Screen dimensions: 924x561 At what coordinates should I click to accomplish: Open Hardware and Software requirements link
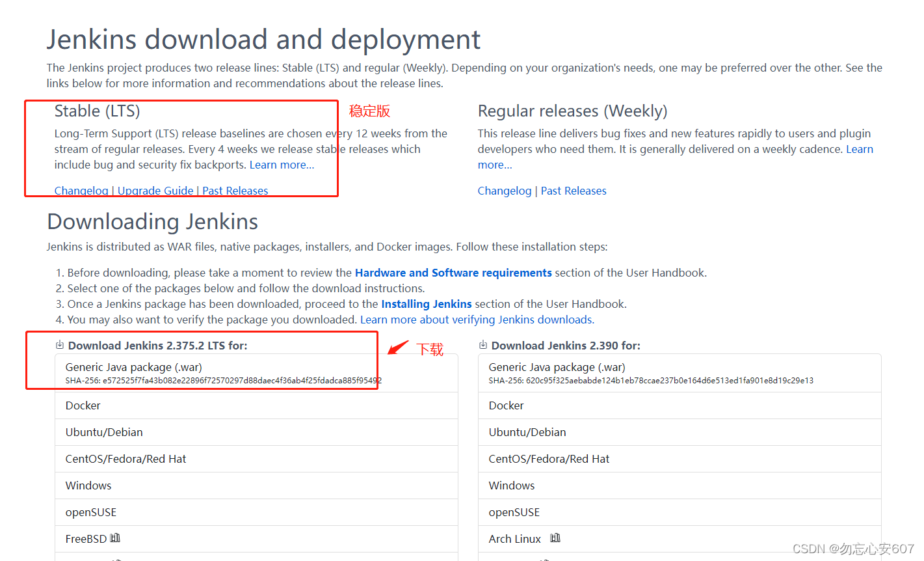453,273
